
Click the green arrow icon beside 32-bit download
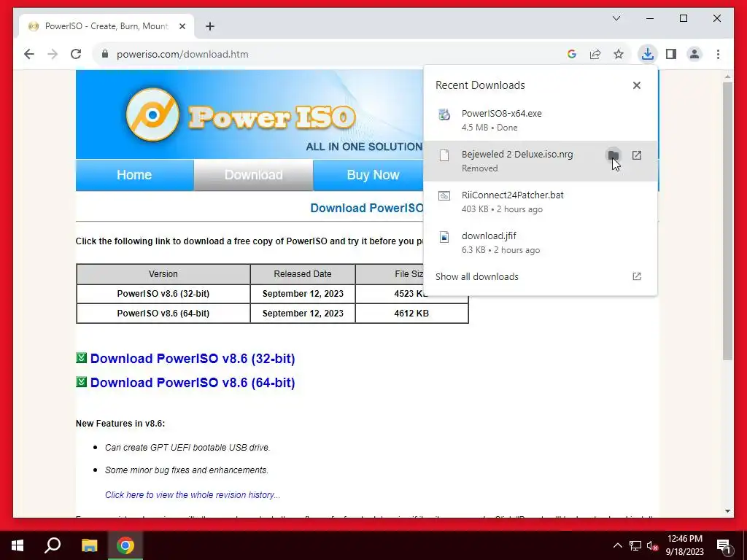pos(81,357)
